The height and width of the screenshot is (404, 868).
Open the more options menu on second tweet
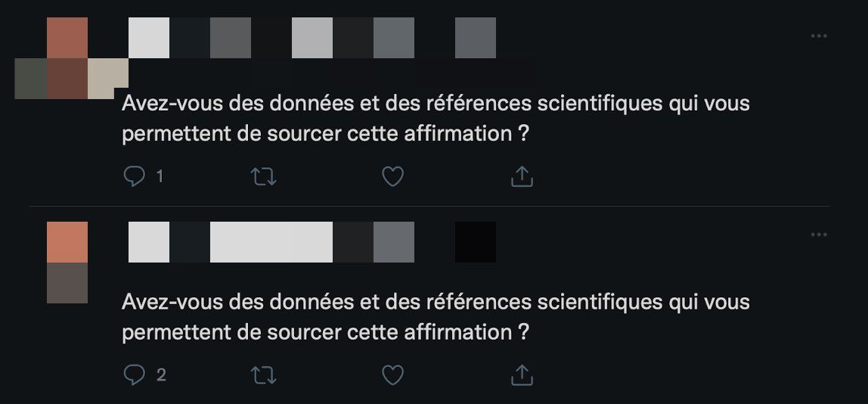pos(819,235)
